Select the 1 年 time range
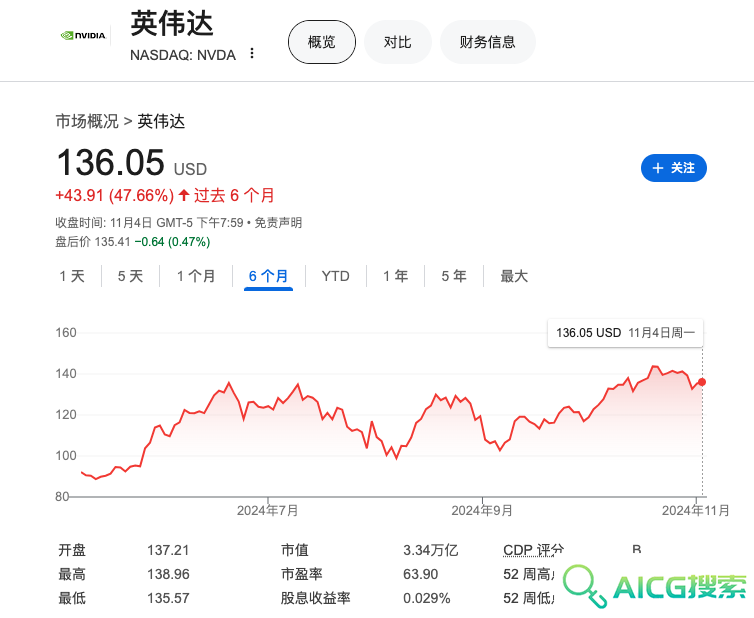Viewport: 754px width, 618px height. [395, 276]
